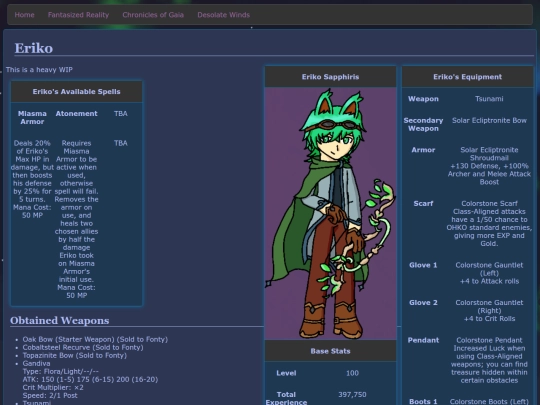The height and width of the screenshot is (405, 540).
Task: Click the Eriko page heading
Action: (33, 48)
